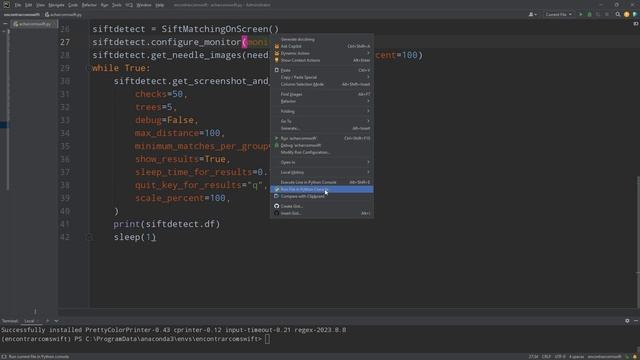Click the teal JetBrains toolbox icon
The image size is (640, 360).
point(635,14)
